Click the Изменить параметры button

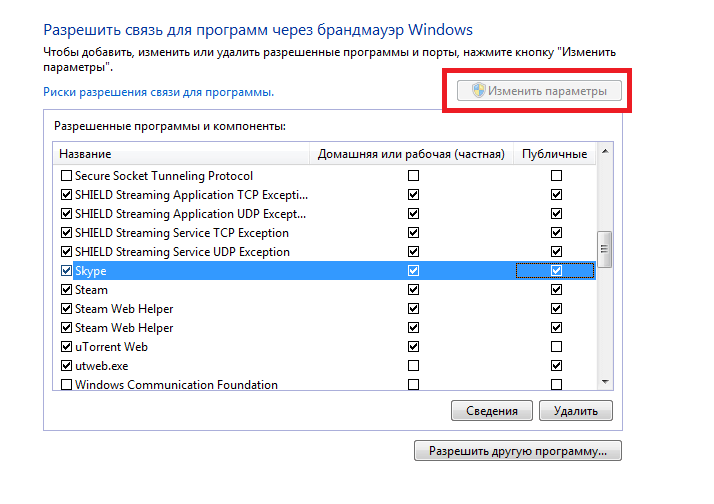(539, 91)
